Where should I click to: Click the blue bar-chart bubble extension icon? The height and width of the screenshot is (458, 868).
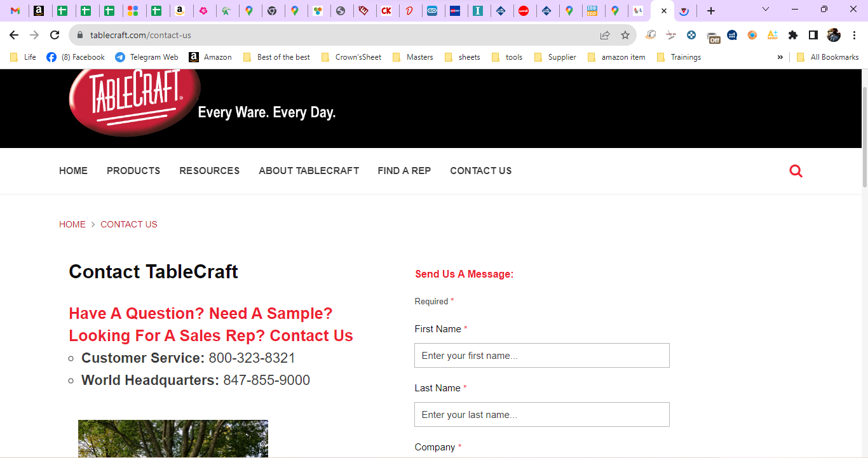tap(732, 36)
